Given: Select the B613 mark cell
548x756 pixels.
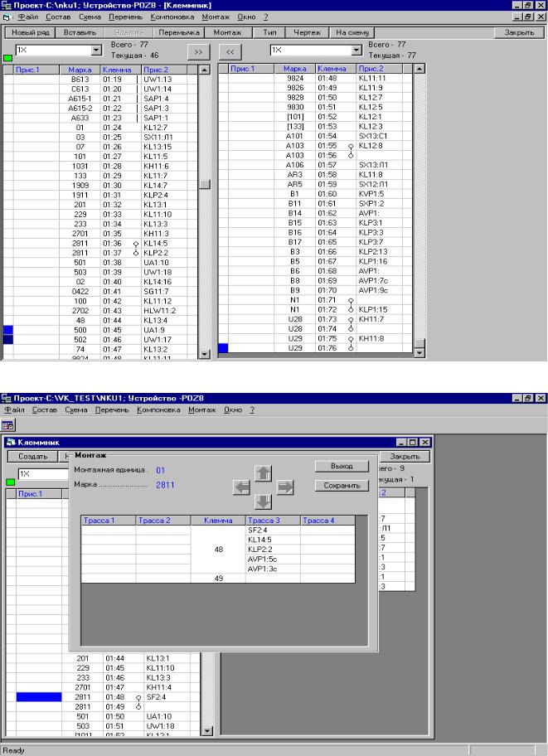Looking at the screenshot, I should 80,79.
